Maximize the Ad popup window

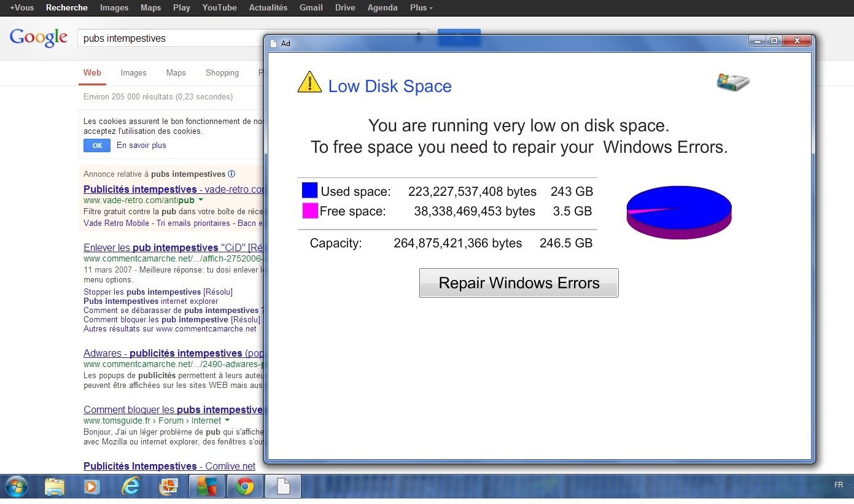(x=774, y=41)
